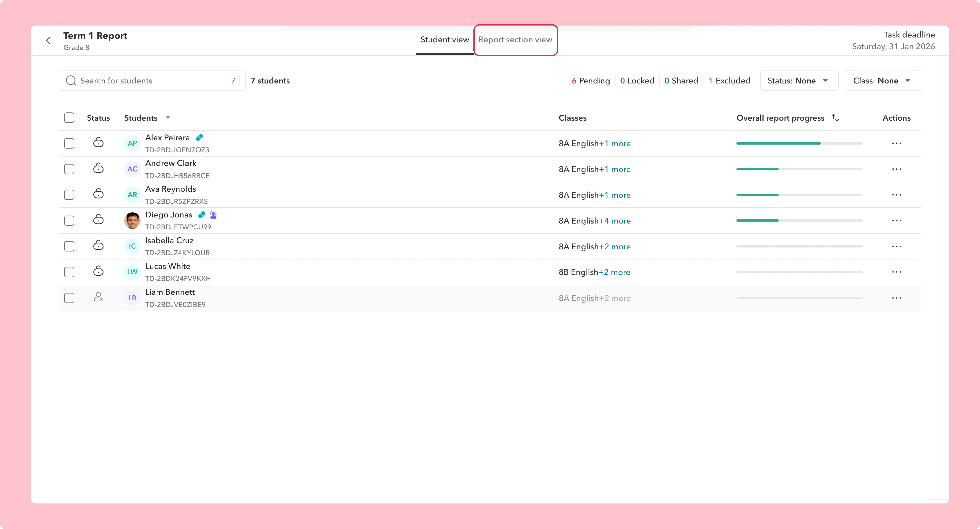Show more classes for Isabella Cruz
Image resolution: width=980 pixels, height=529 pixels.
coord(615,247)
